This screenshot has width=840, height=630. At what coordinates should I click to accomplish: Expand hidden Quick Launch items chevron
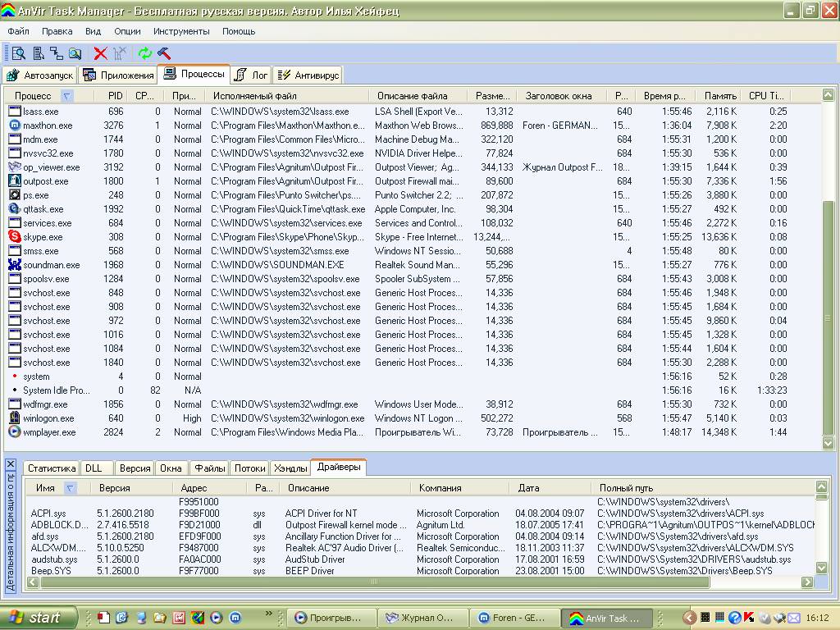[269, 613]
